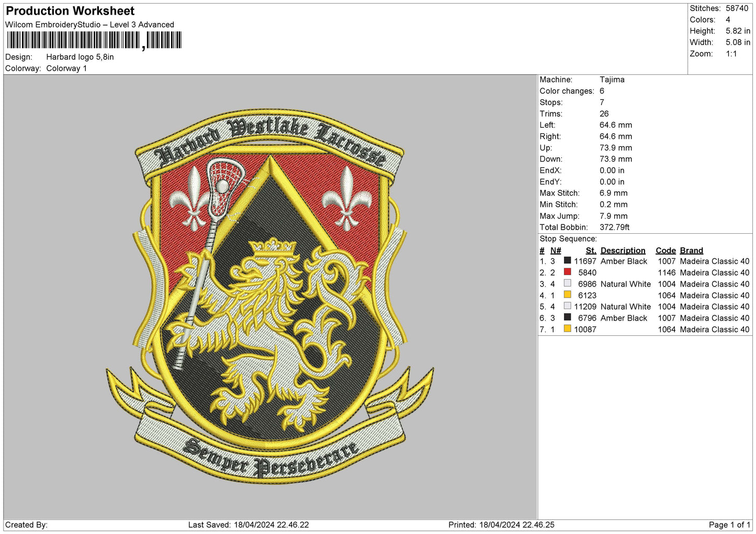Click the Wilcom EmbroideryStudio Level 3 Advanced text
756x534 pixels.
(x=89, y=25)
